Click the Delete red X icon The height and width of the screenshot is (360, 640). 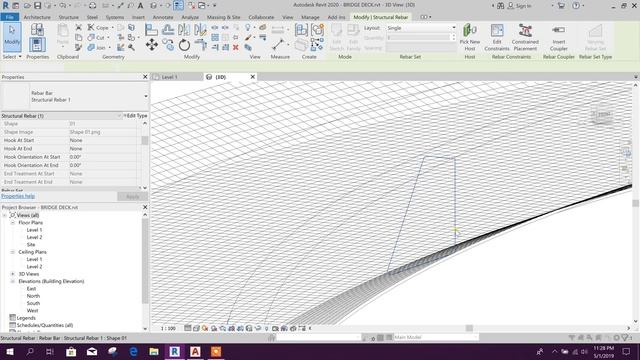pyautogui.click(x=236, y=47)
